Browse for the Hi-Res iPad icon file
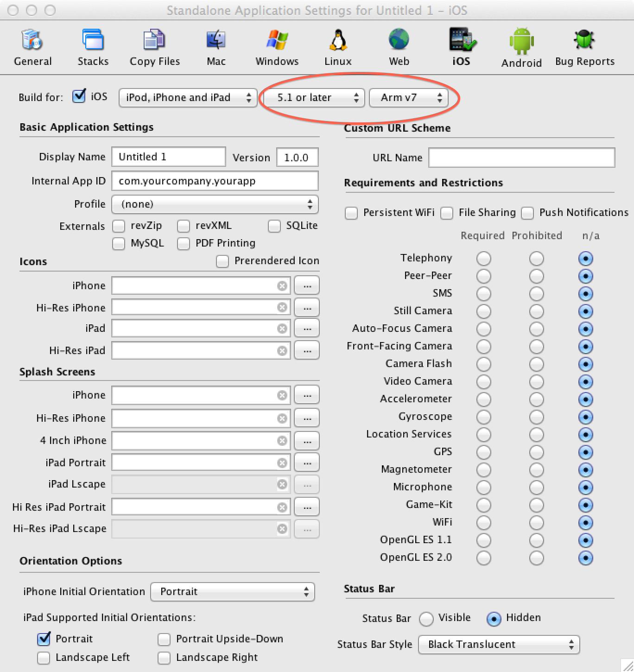Viewport: 634px width, 672px height. pyautogui.click(x=307, y=351)
